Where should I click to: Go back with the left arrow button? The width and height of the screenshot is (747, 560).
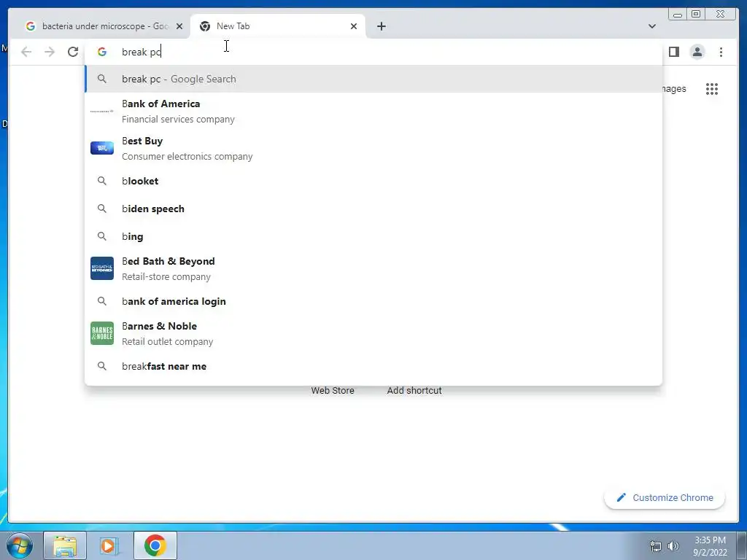[x=26, y=52]
